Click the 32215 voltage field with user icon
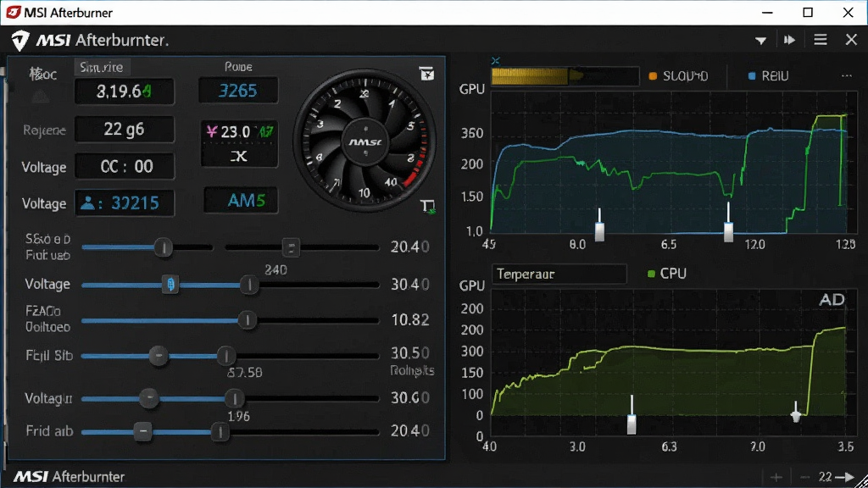The width and height of the screenshot is (868, 488). tap(125, 203)
